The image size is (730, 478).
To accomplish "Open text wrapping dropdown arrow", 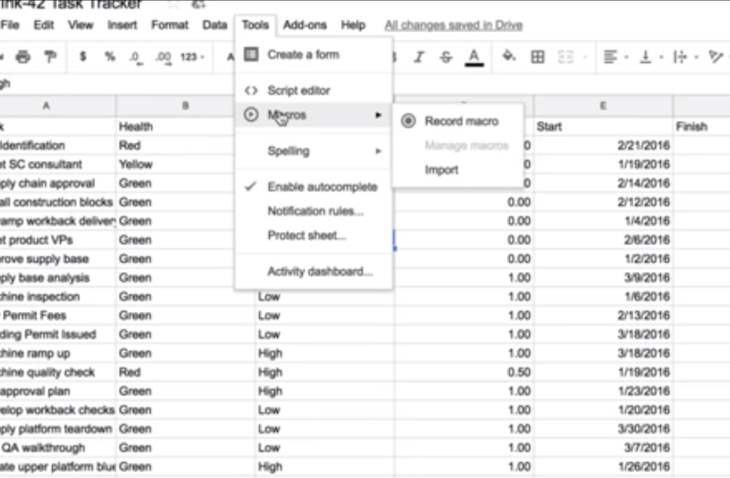I will (696, 57).
